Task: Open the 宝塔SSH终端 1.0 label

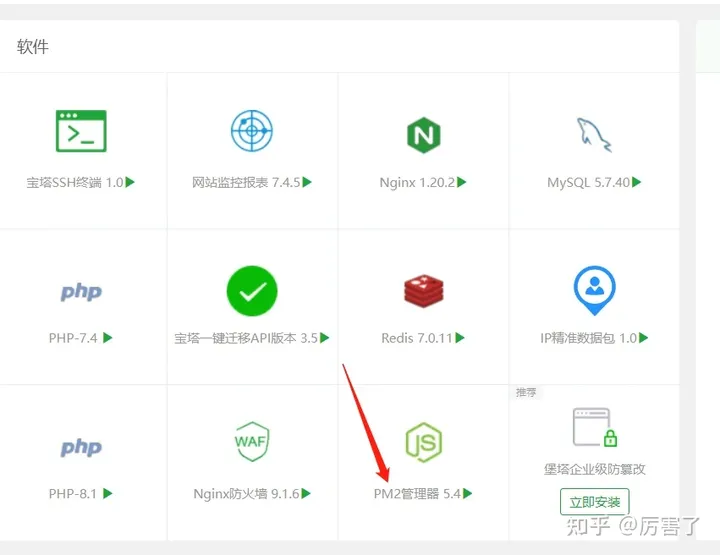Action: pyautogui.click(x=75, y=183)
